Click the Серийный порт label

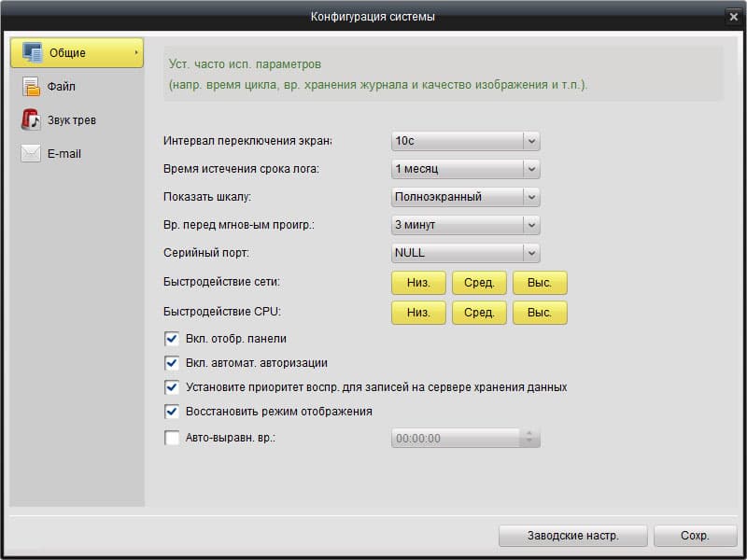click(x=205, y=253)
